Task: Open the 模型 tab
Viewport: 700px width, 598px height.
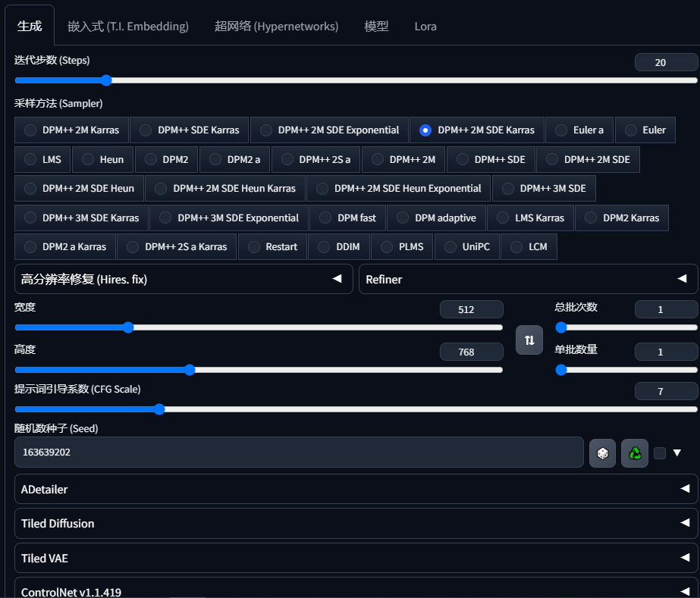Action: 376,26
